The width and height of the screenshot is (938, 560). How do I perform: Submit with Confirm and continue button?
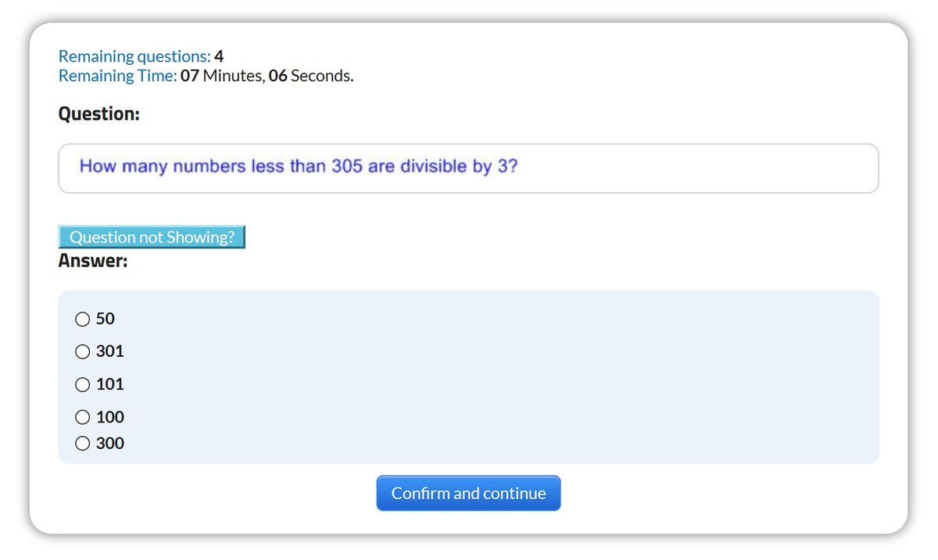[468, 494]
